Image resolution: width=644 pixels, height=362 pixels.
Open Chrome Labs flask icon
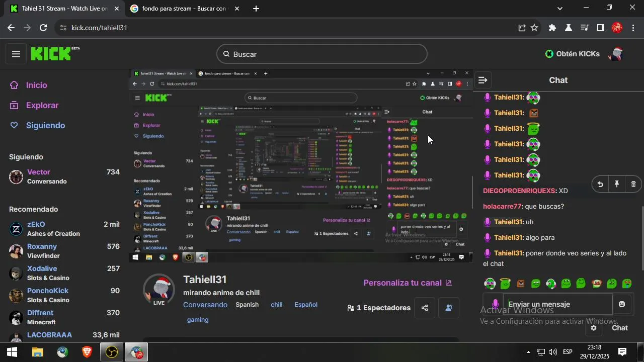(569, 28)
